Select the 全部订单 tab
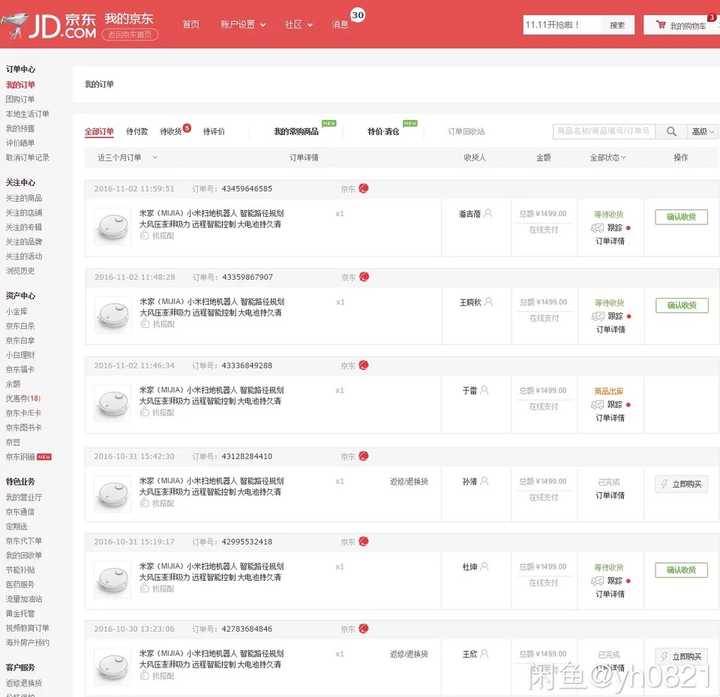 [99, 132]
